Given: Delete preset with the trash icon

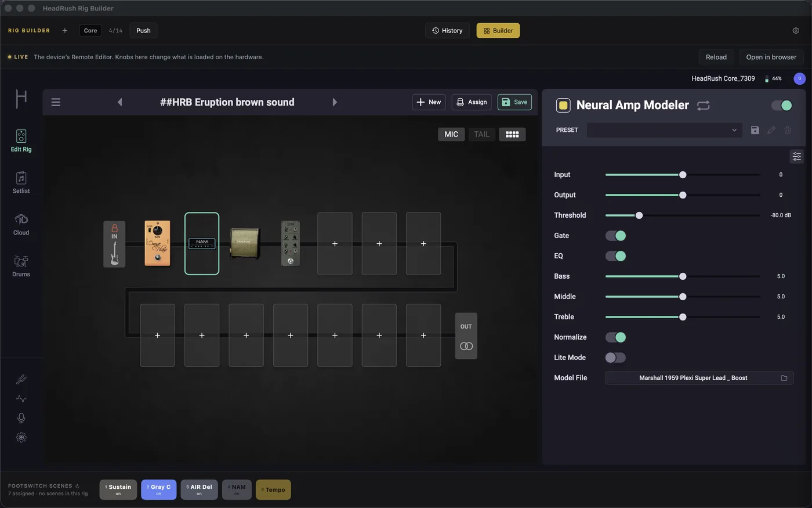Looking at the screenshot, I should point(787,130).
